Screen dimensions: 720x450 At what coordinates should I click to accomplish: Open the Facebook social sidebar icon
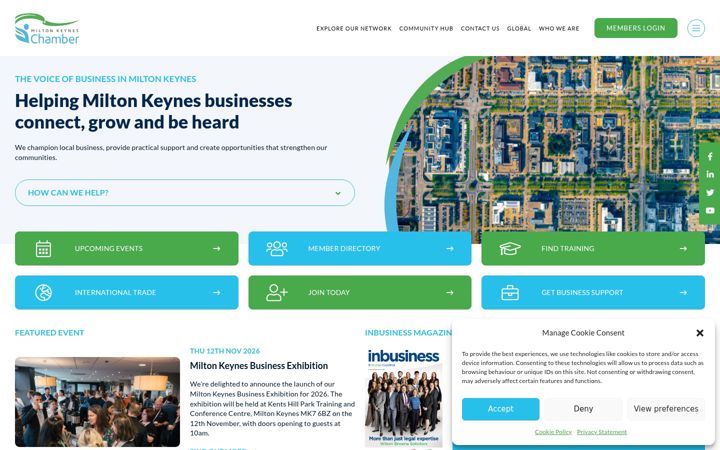[x=710, y=157]
